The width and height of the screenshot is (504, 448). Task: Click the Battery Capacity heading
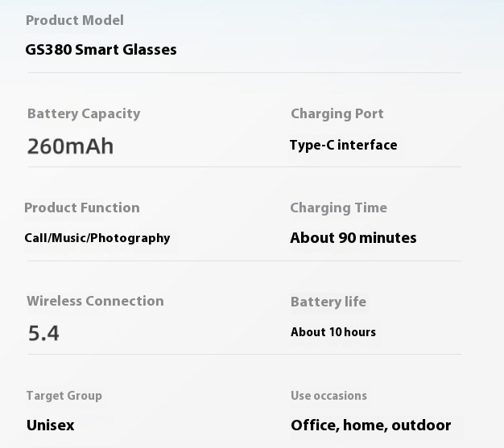click(84, 114)
